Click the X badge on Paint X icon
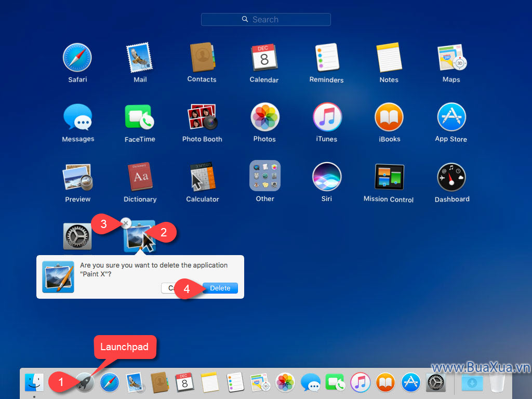Image resolution: width=532 pixels, height=399 pixels. click(x=126, y=223)
